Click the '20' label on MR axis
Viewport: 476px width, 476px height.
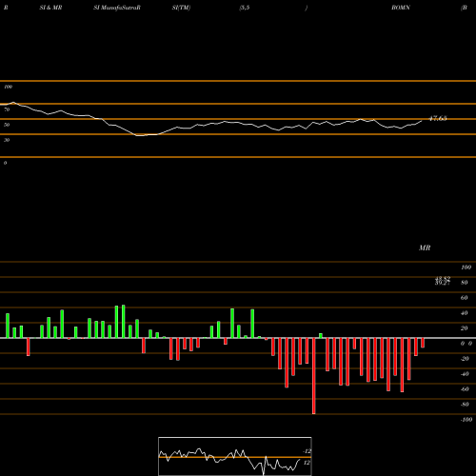click(465, 328)
